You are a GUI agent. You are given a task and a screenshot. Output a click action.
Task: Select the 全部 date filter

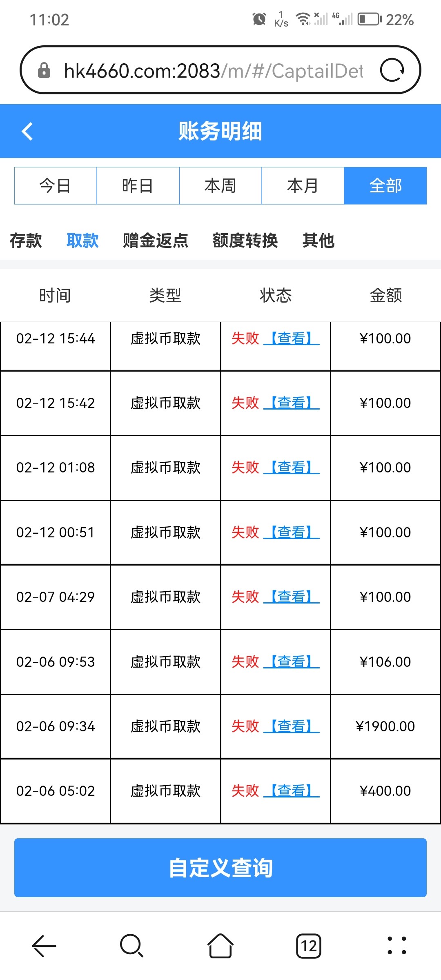coord(385,186)
